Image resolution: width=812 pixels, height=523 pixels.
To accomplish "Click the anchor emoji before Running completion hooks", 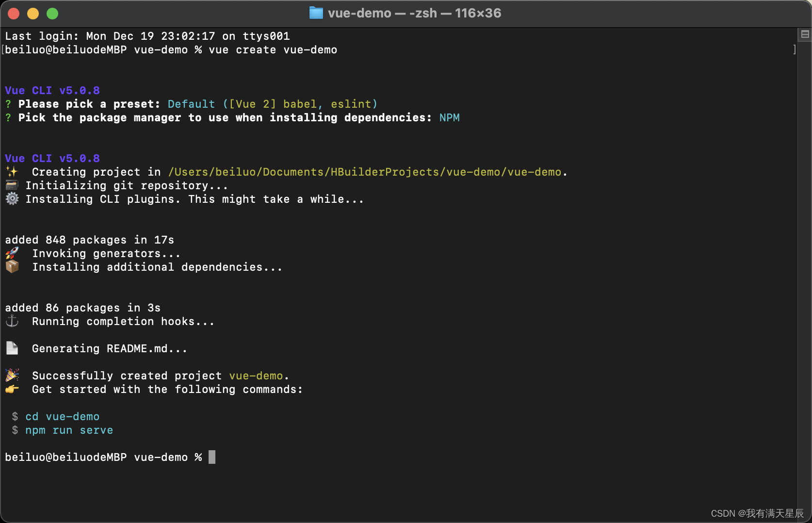I will 12,321.
